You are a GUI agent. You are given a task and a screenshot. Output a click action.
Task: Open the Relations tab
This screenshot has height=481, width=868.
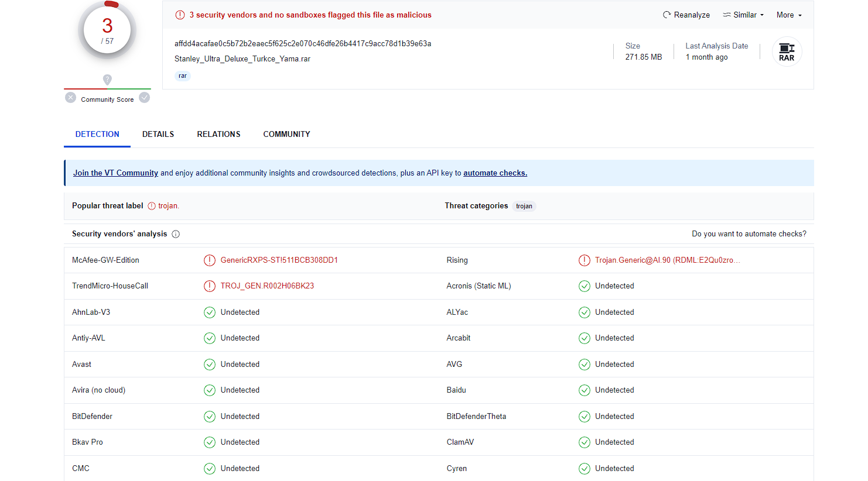[x=218, y=134]
